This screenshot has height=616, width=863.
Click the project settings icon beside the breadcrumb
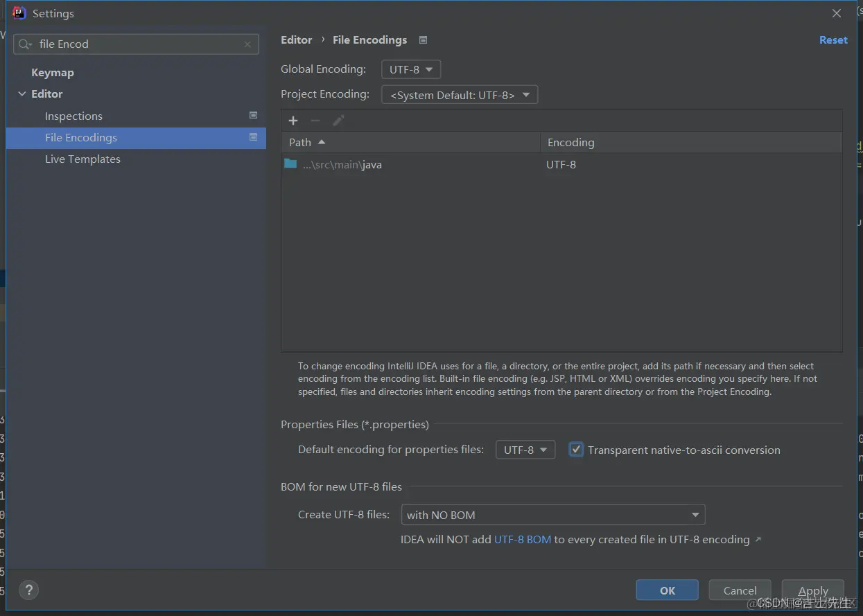[423, 40]
